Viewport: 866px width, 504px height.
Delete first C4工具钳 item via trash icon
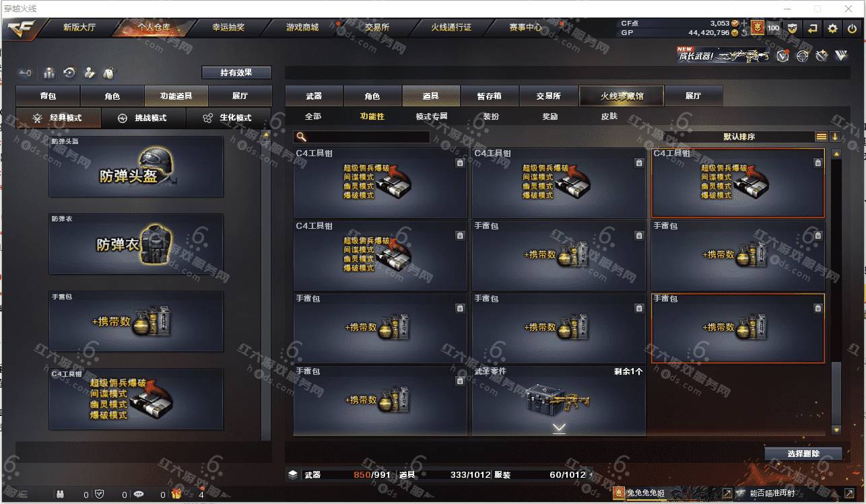point(460,163)
